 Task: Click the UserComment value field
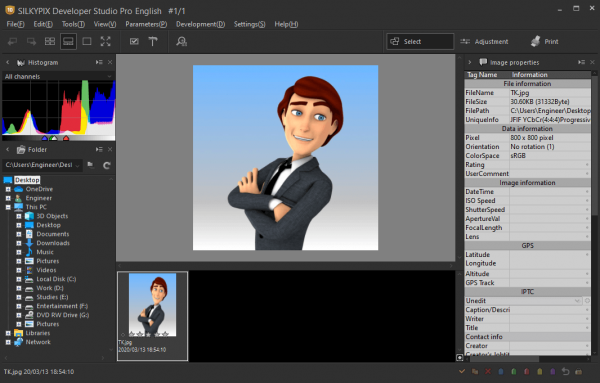click(x=550, y=174)
